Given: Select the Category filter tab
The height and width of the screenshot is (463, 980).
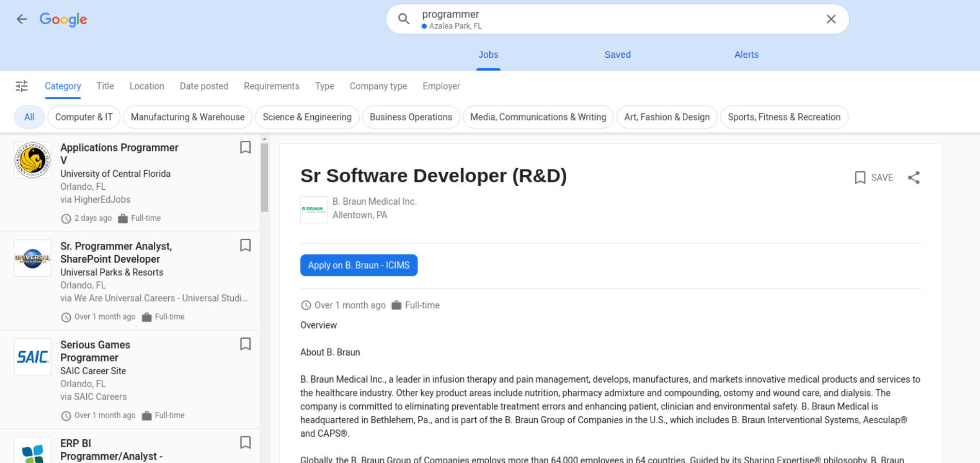Looking at the screenshot, I should [x=63, y=86].
